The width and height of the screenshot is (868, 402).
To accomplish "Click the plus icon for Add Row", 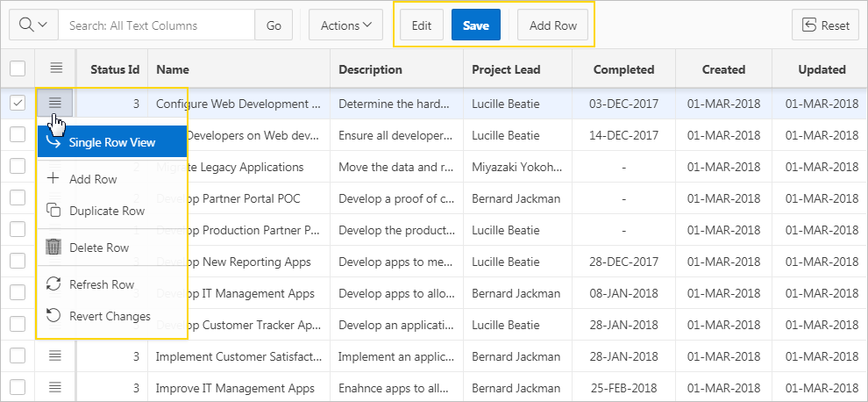I will [53, 179].
